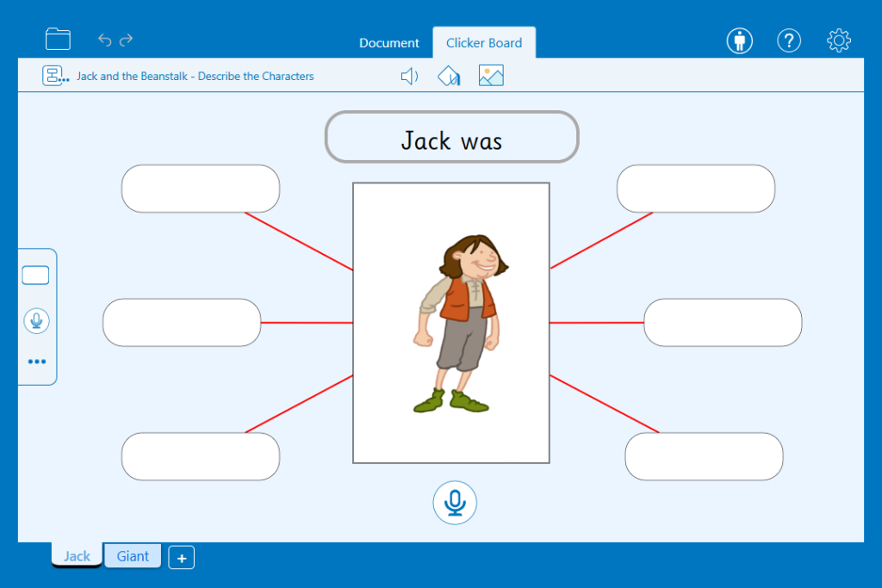This screenshot has height=588, width=882.
Task: Click the 'Jack was' title cell
Action: pos(451,137)
